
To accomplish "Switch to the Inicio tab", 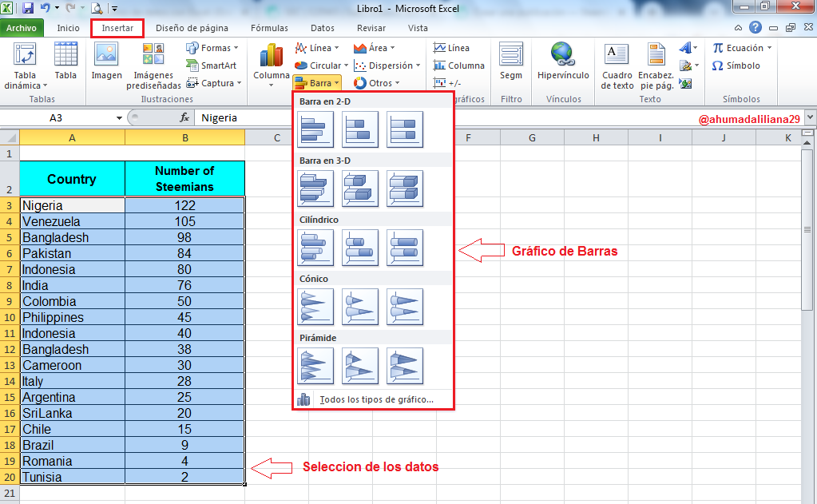I will 68,28.
